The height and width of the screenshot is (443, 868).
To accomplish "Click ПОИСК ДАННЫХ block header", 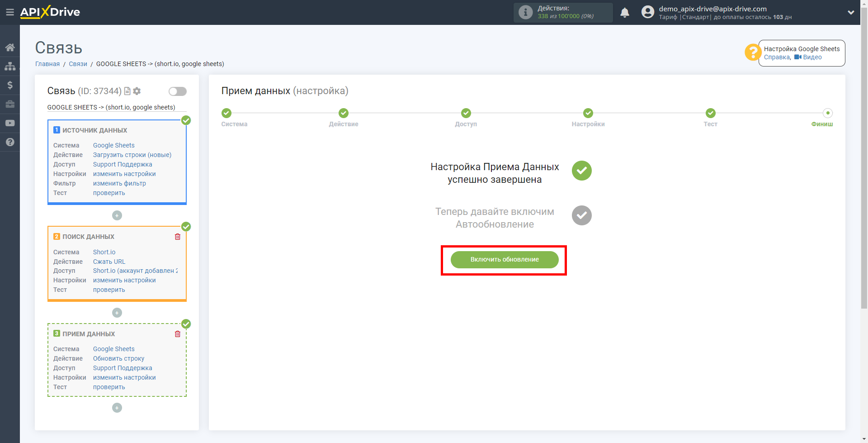I will 88,237.
